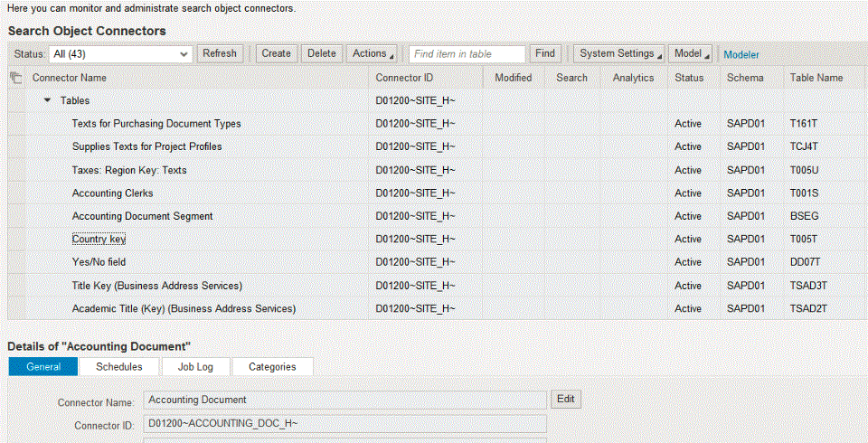Screen dimensions: 868x443
Task: Click the Find button
Action: pyautogui.click(x=545, y=53)
